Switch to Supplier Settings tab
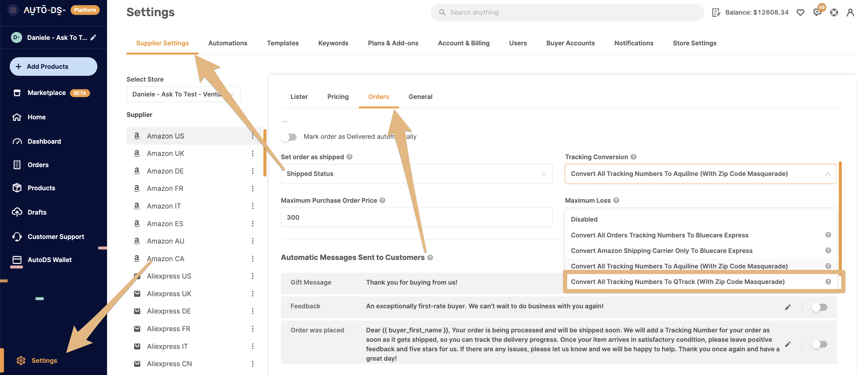 tap(162, 43)
